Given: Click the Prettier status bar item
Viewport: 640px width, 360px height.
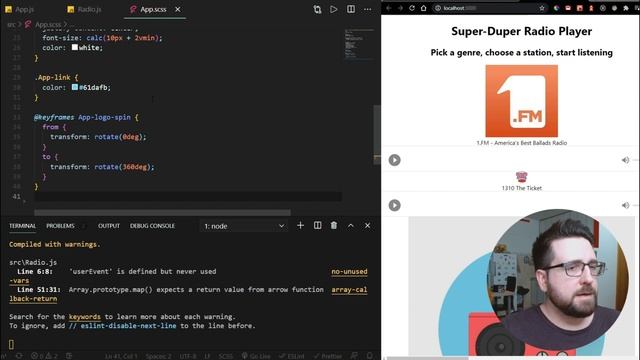Looking at the screenshot, I should tap(328, 356).
